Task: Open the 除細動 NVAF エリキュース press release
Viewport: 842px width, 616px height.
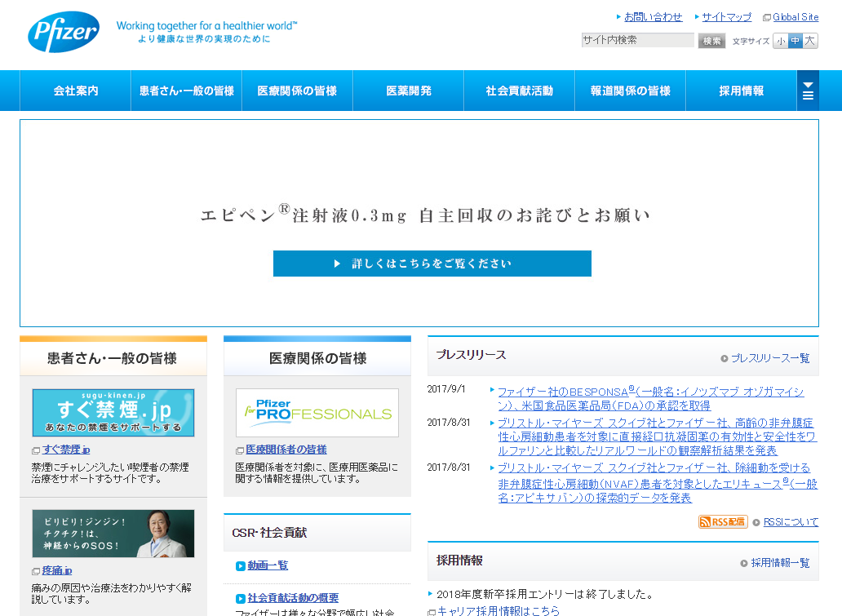Action: [x=658, y=483]
